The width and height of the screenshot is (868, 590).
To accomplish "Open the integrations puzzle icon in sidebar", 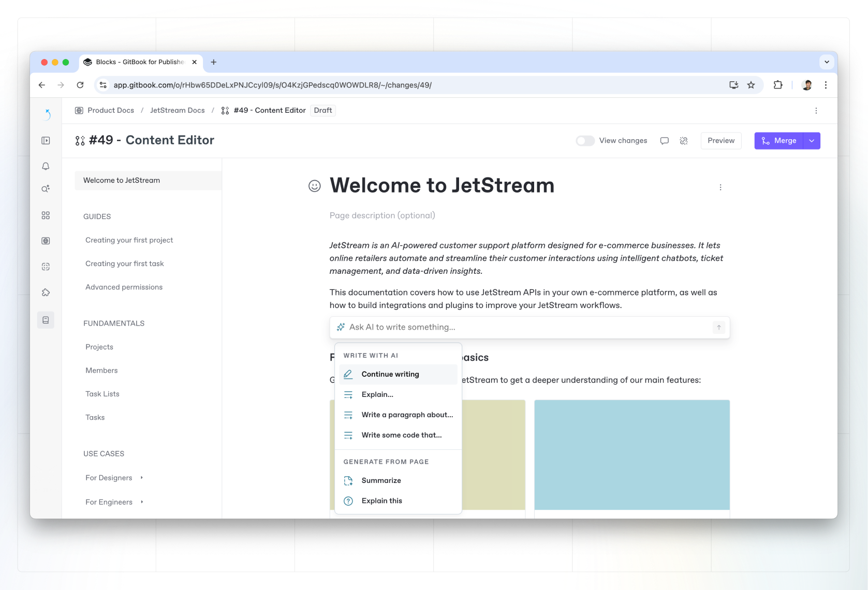I will click(x=46, y=292).
